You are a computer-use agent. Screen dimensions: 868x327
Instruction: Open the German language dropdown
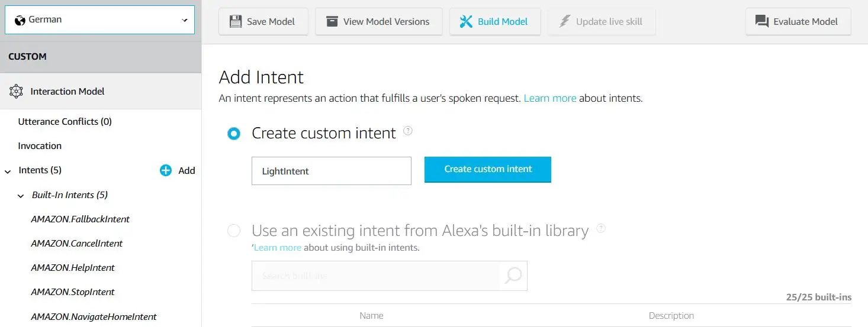(99, 20)
